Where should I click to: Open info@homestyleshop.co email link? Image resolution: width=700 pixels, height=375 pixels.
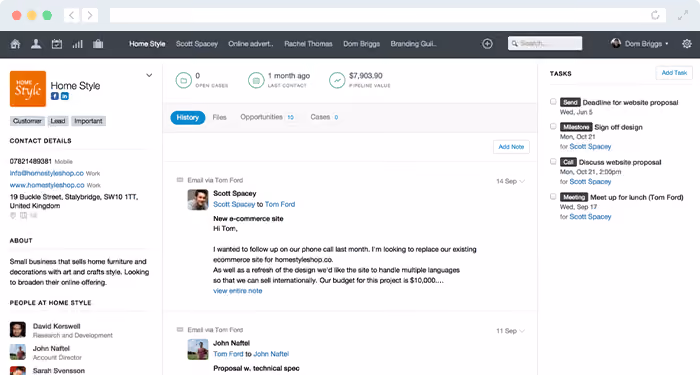(47, 173)
